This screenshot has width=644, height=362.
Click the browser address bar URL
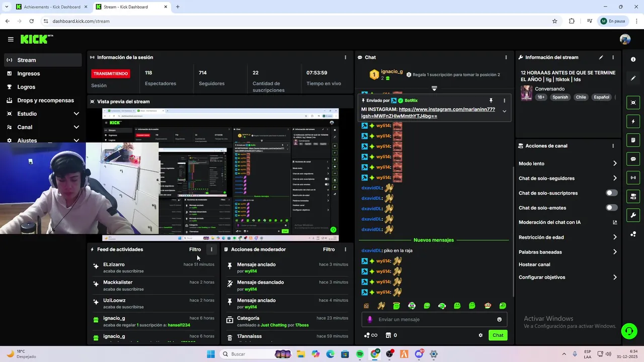[x=81, y=21]
